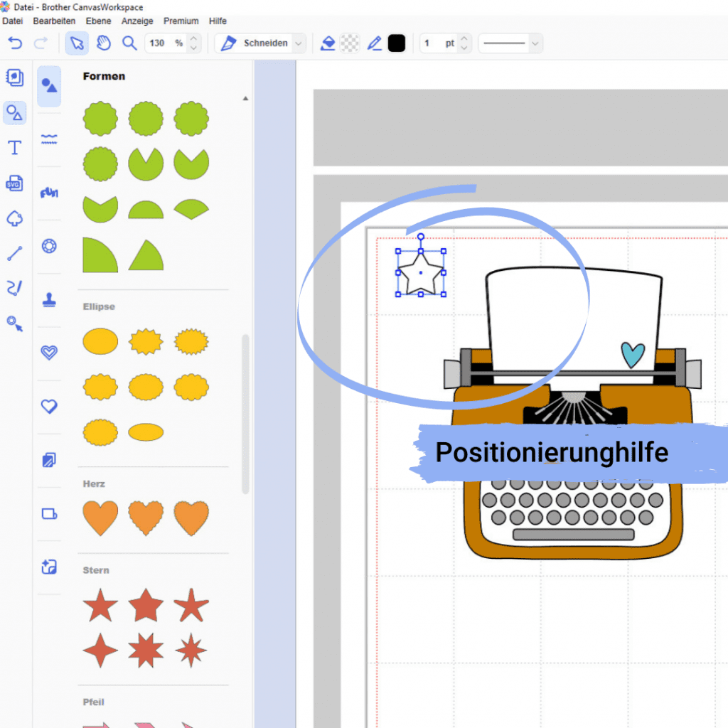Pick the pen line color icon
Screen dimensions: 728x728
(x=374, y=43)
